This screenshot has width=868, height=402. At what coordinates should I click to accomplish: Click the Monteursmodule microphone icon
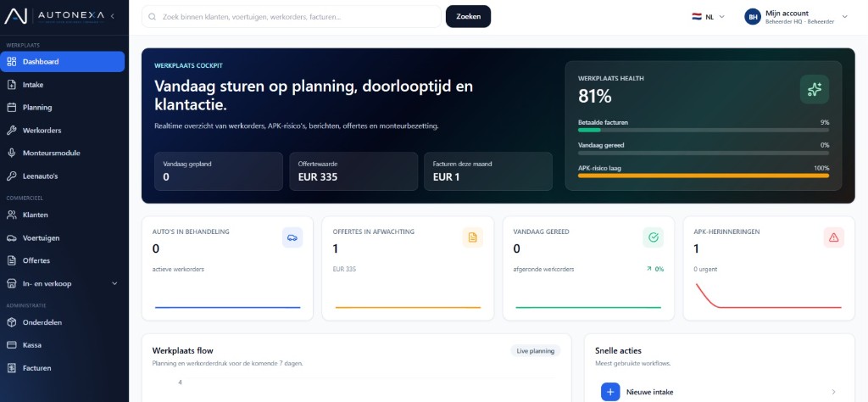pyautogui.click(x=12, y=153)
